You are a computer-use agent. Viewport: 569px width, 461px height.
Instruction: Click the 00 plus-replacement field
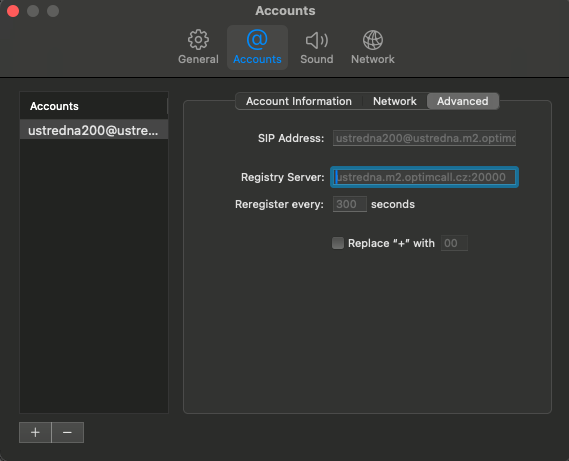454,243
